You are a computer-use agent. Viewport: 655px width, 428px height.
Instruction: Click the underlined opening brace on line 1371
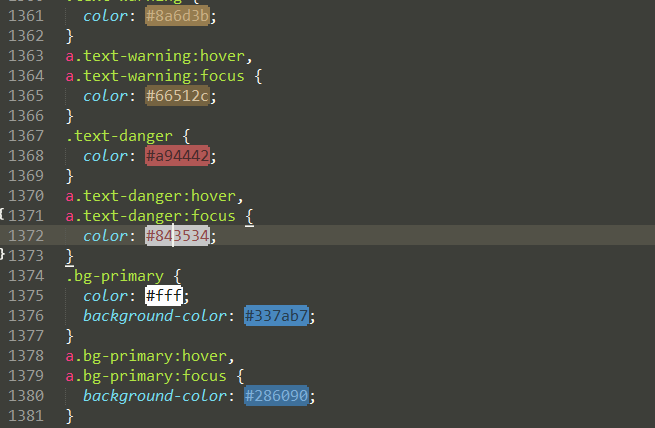(249, 216)
